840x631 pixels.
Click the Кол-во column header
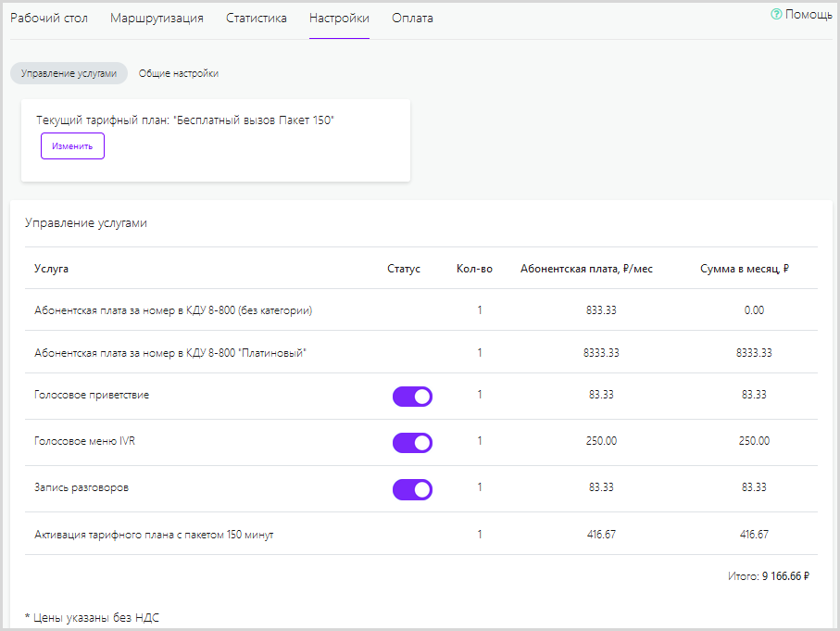pyautogui.click(x=474, y=269)
